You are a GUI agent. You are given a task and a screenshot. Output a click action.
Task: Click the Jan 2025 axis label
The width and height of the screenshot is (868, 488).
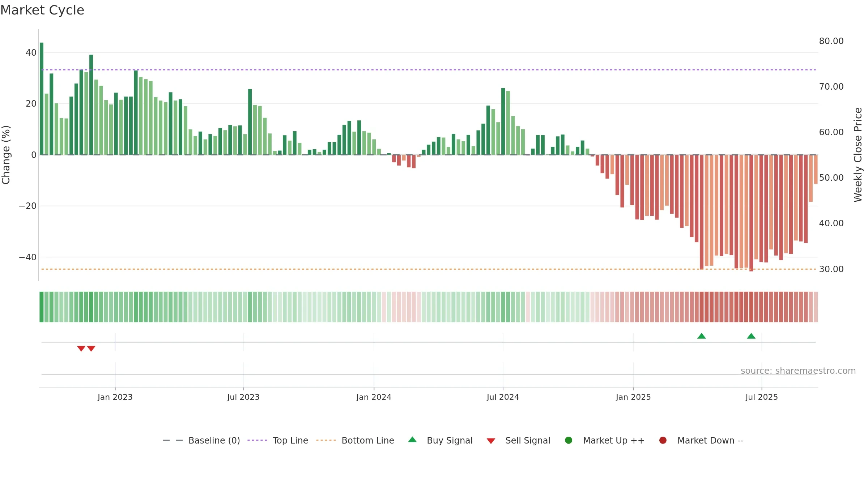tap(633, 397)
